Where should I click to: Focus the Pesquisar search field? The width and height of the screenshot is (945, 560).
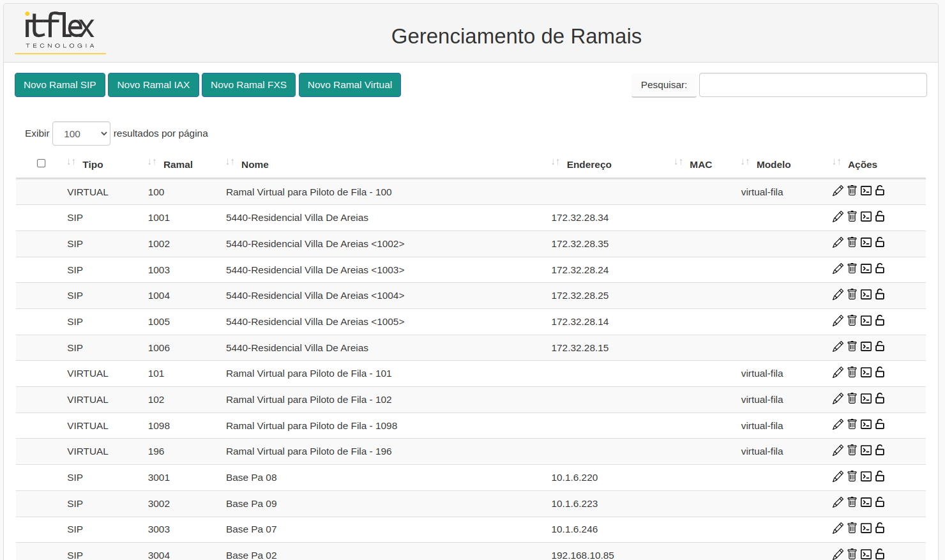(x=813, y=85)
